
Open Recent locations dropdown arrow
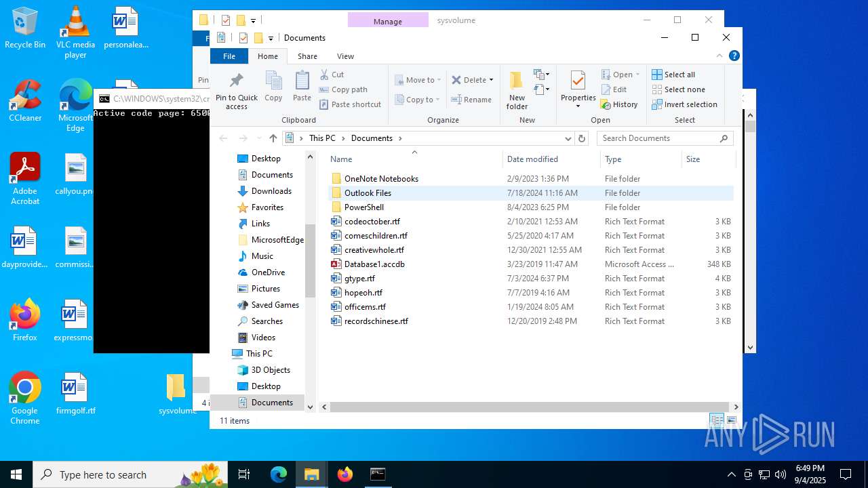point(258,138)
